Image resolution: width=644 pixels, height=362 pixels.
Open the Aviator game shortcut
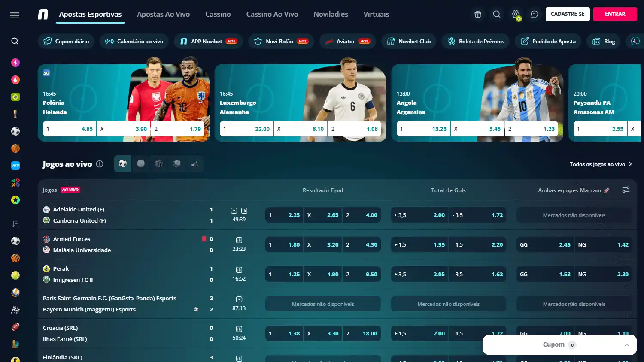[x=347, y=42]
